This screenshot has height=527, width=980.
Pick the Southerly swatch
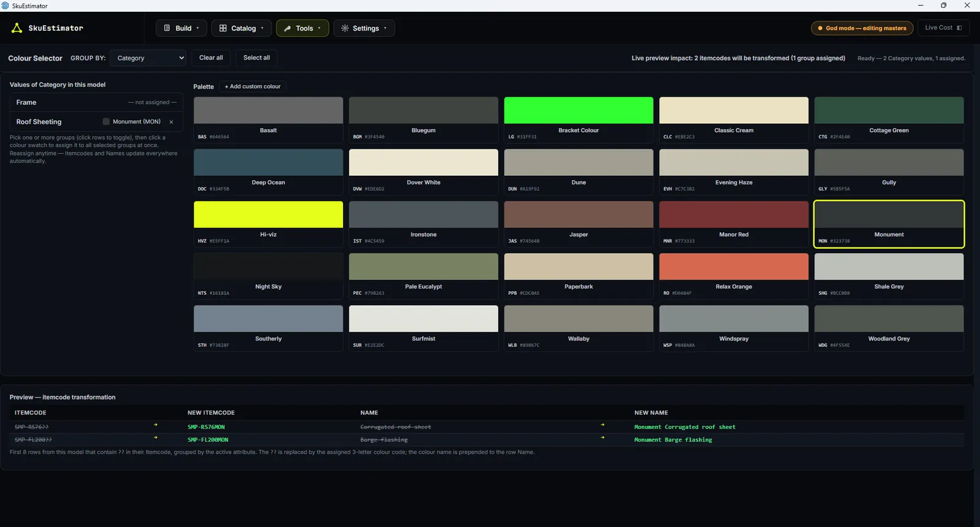coord(268,328)
